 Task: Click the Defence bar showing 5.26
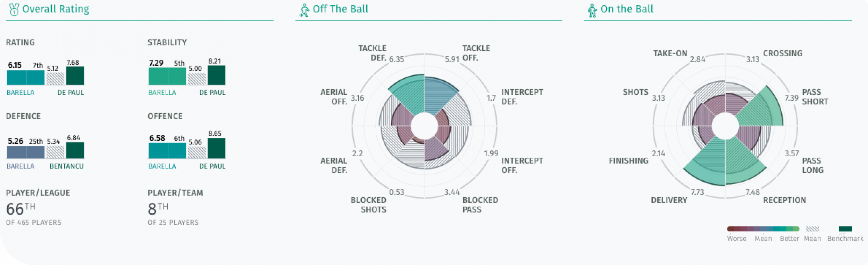click(26, 152)
